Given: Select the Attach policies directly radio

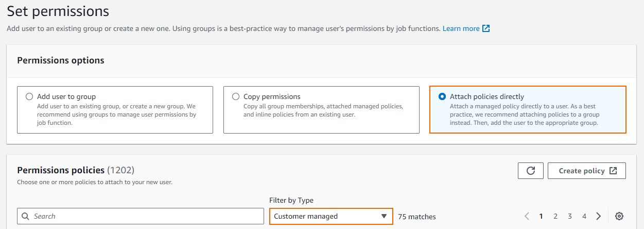Looking at the screenshot, I should pos(442,96).
